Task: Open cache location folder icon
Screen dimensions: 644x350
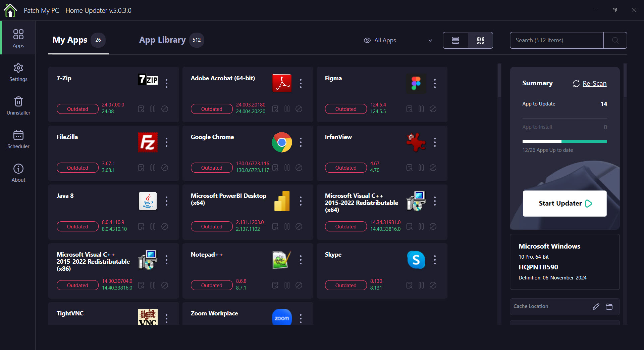Action: coord(609,306)
